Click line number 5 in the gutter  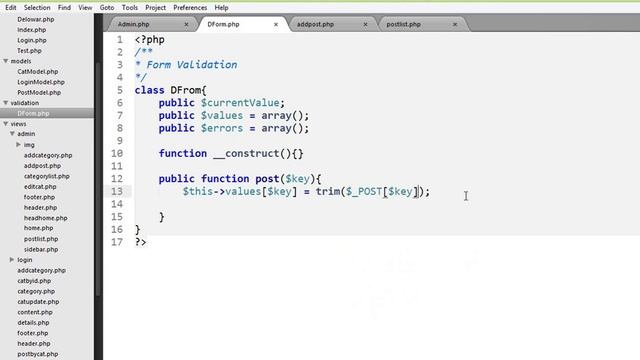[x=120, y=90]
